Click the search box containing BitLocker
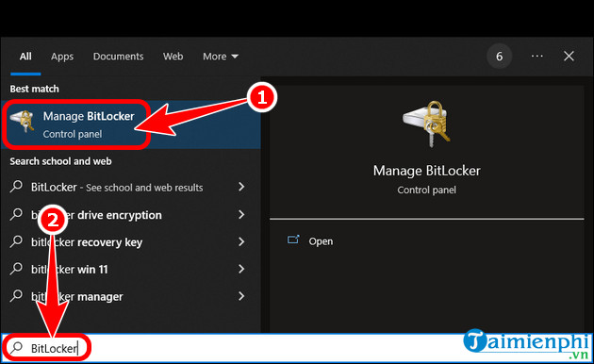 297,348
